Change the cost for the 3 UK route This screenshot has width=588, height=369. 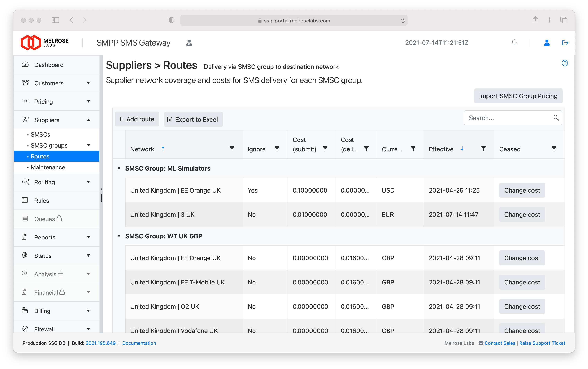[x=522, y=214]
